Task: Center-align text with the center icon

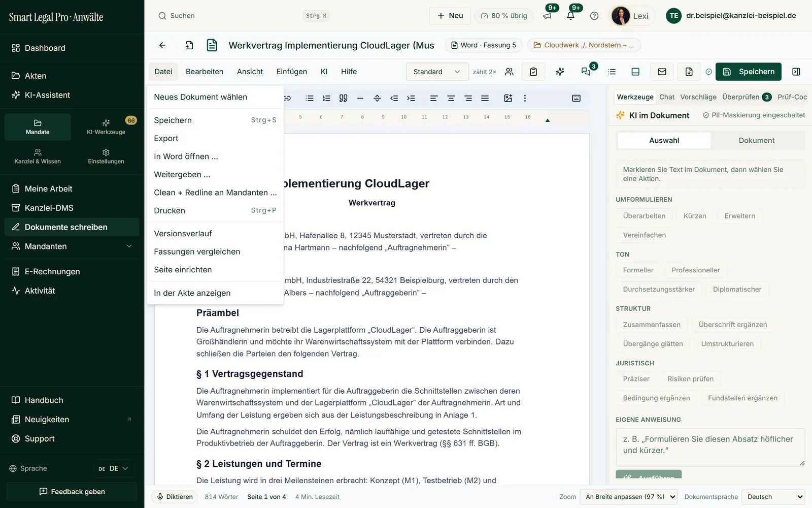Action: pyautogui.click(x=451, y=98)
